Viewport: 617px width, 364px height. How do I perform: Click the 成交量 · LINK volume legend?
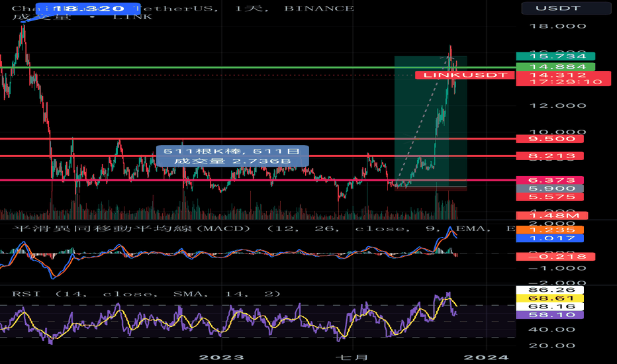[82, 17]
